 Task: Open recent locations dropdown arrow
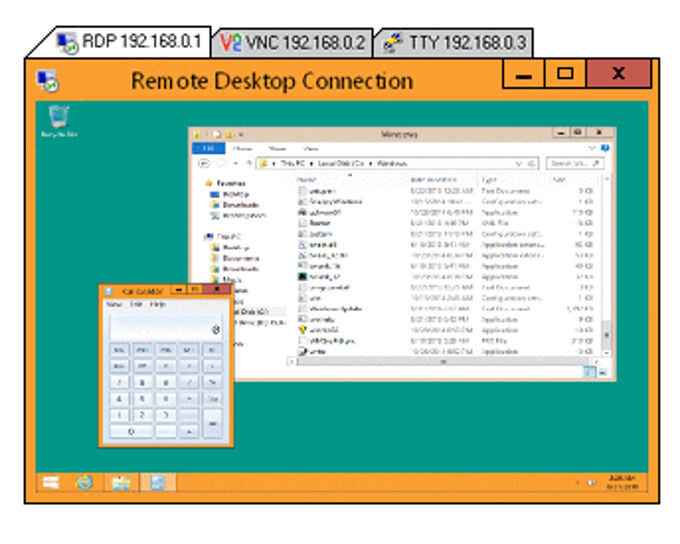[x=235, y=164]
